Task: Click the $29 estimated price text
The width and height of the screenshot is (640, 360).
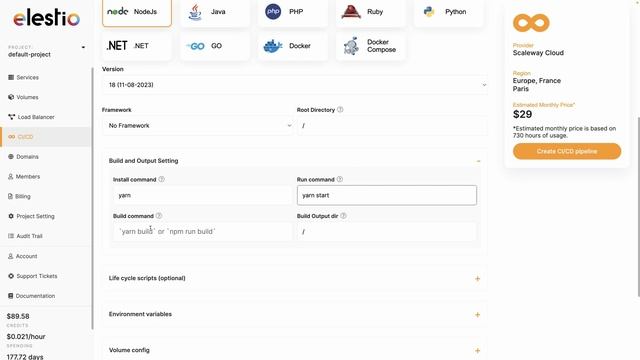Action: coord(522,114)
